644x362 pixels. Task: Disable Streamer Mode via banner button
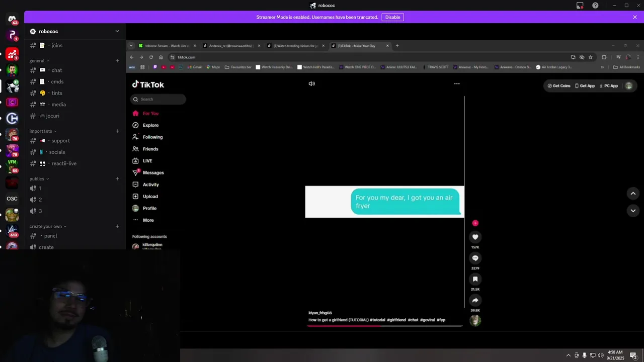392,17
